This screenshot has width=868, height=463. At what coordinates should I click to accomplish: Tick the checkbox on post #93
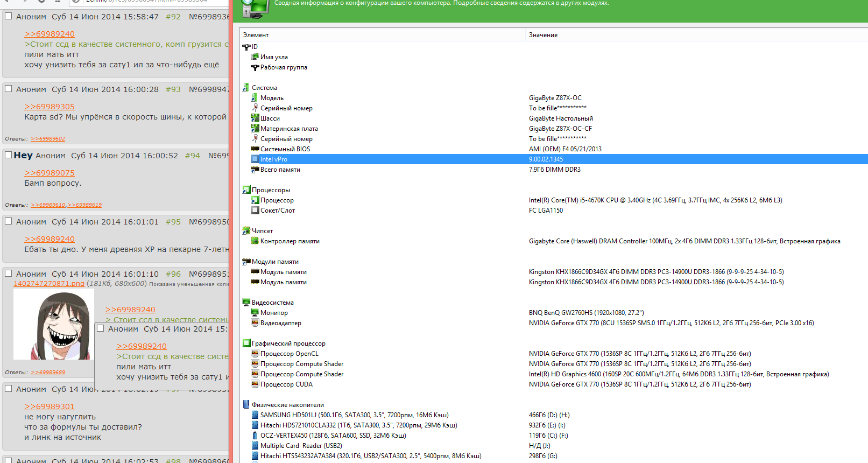pyautogui.click(x=9, y=89)
